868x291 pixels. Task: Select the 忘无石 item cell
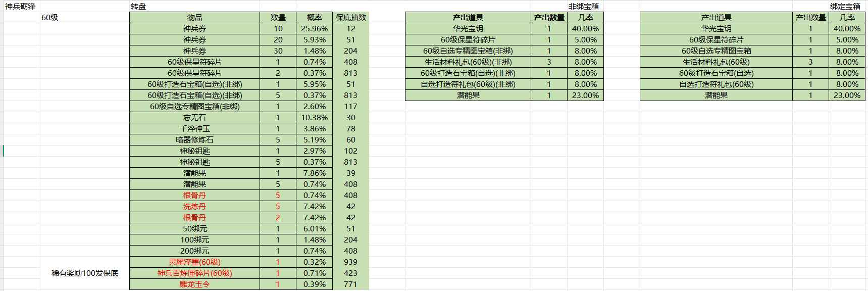tap(194, 118)
